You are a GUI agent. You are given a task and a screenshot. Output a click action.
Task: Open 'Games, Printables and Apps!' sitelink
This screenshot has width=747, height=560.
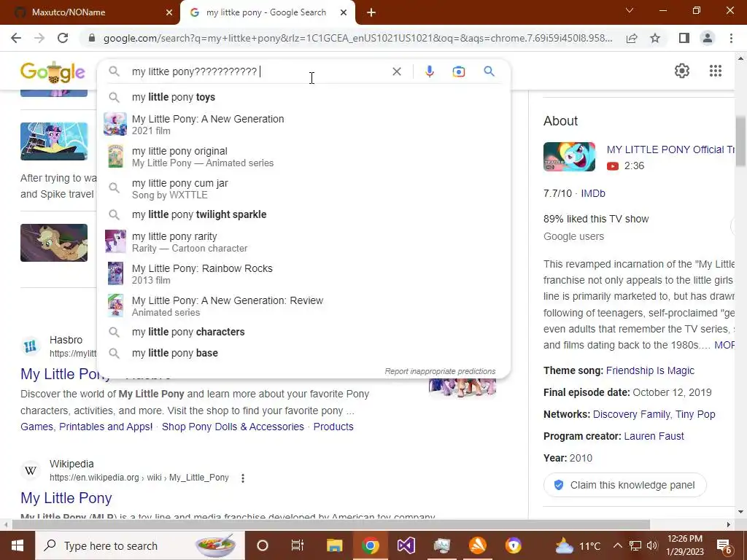87,427
